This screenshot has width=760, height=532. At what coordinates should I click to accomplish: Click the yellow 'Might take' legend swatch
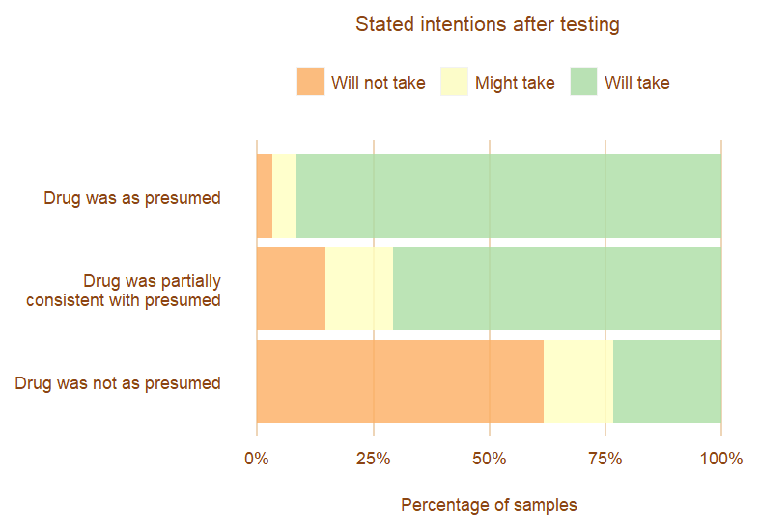pyautogui.click(x=454, y=82)
